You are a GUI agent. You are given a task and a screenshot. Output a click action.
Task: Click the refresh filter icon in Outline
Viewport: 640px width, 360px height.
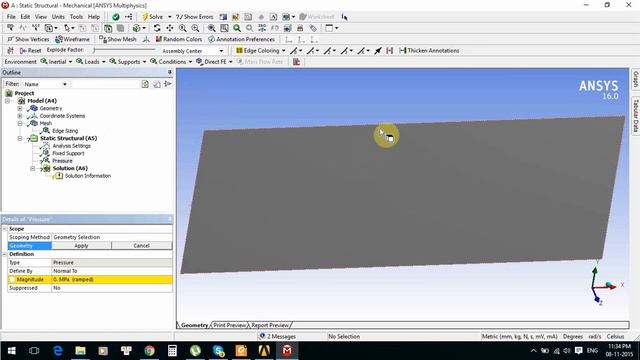pyautogui.click(x=145, y=84)
